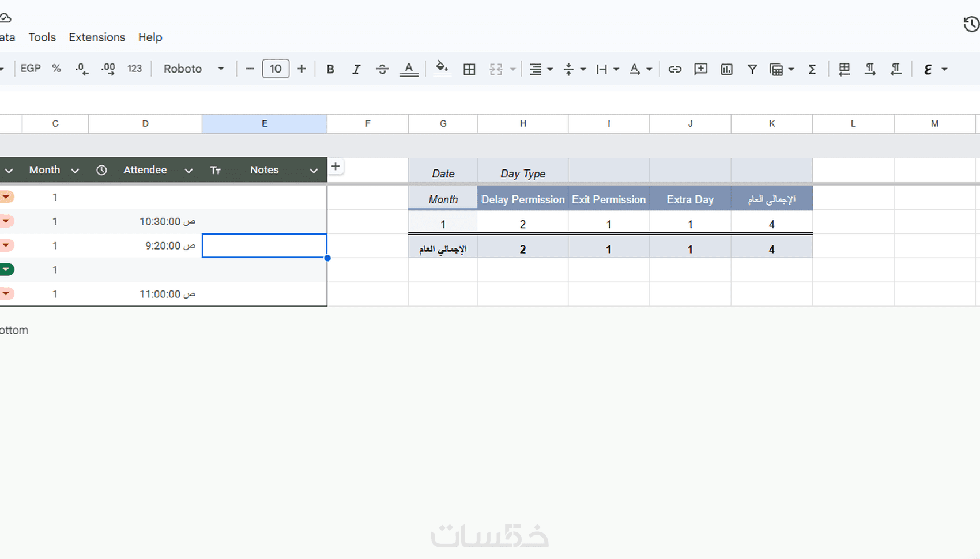Click the clock type icon beside Attendee

coord(101,170)
